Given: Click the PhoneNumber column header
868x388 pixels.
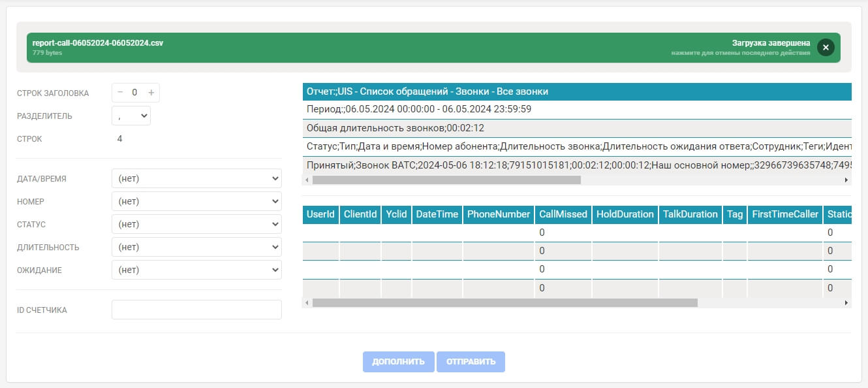Looking at the screenshot, I should tap(499, 214).
